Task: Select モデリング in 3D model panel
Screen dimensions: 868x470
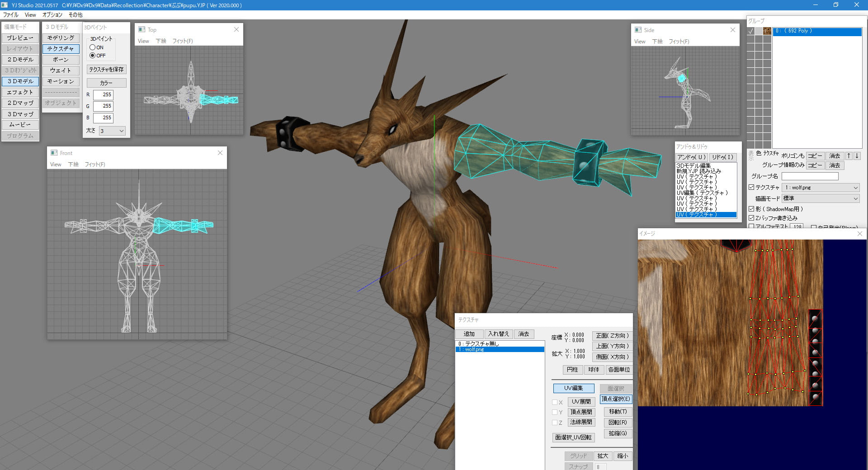Action: click(61, 38)
